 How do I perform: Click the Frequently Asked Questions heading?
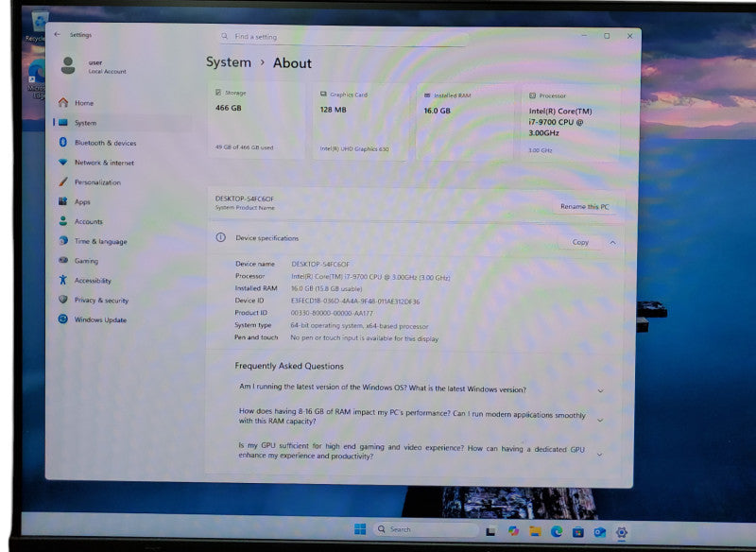tap(289, 366)
